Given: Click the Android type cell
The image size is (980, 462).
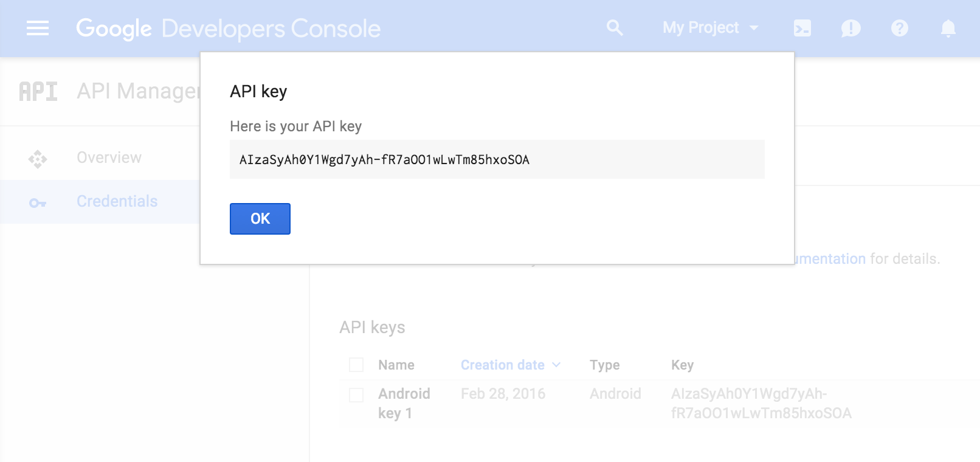Looking at the screenshot, I should 615,394.
